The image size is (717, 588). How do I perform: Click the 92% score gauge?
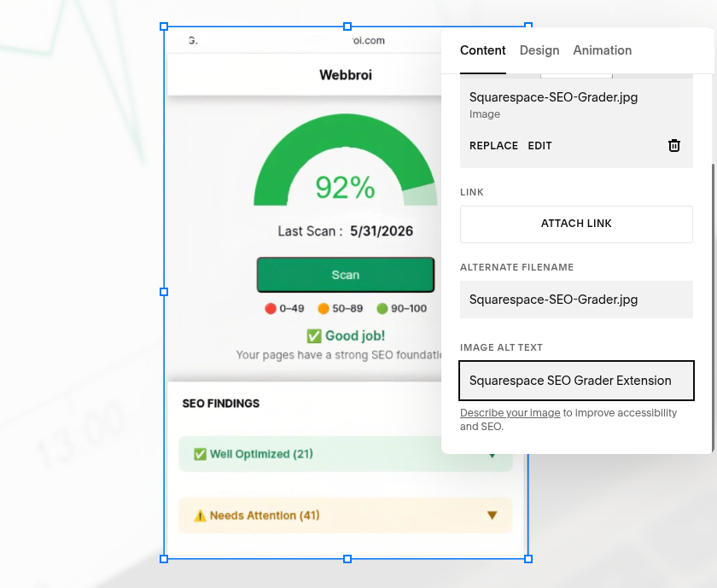[345, 161]
